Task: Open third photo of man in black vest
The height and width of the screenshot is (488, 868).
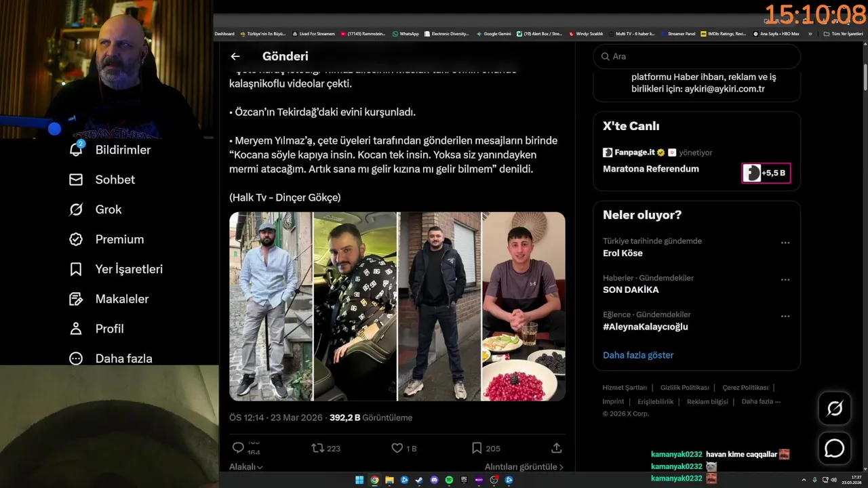Action: [439, 306]
